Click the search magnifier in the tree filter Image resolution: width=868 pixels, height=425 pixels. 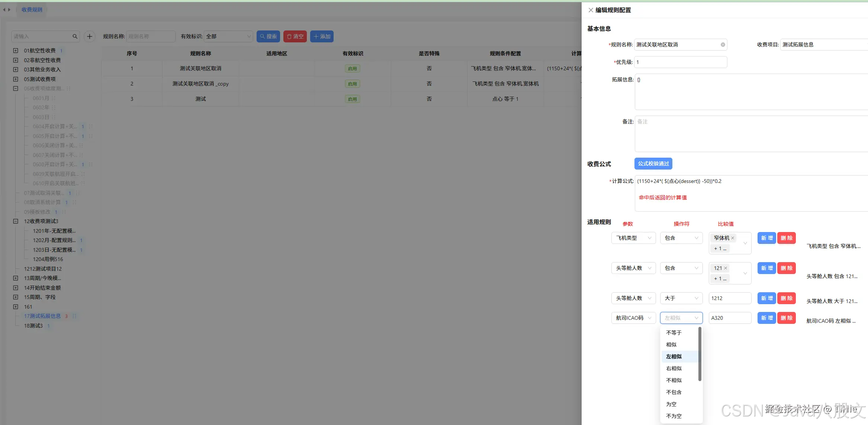pos(75,36)
